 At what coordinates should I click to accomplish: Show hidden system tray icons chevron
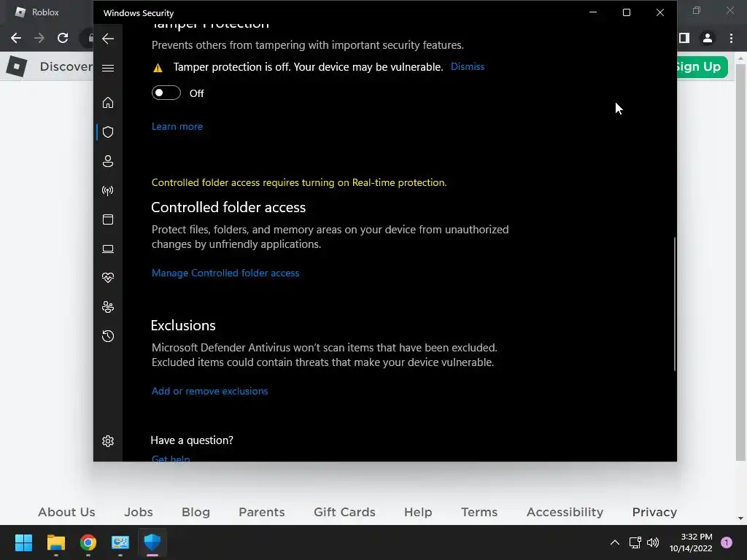[614, 542]
